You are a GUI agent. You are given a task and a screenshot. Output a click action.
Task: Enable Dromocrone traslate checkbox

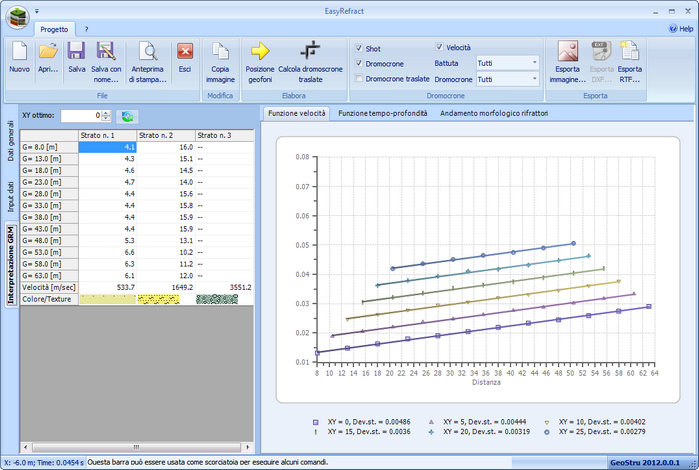359,78
